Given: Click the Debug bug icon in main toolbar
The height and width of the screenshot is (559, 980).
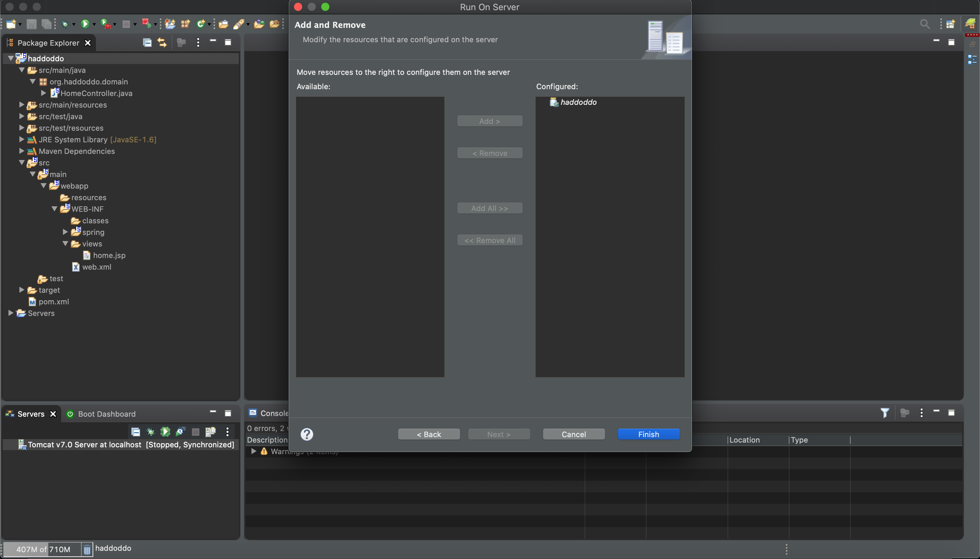Looking at the screenshot, I should (x=65, y=24).
